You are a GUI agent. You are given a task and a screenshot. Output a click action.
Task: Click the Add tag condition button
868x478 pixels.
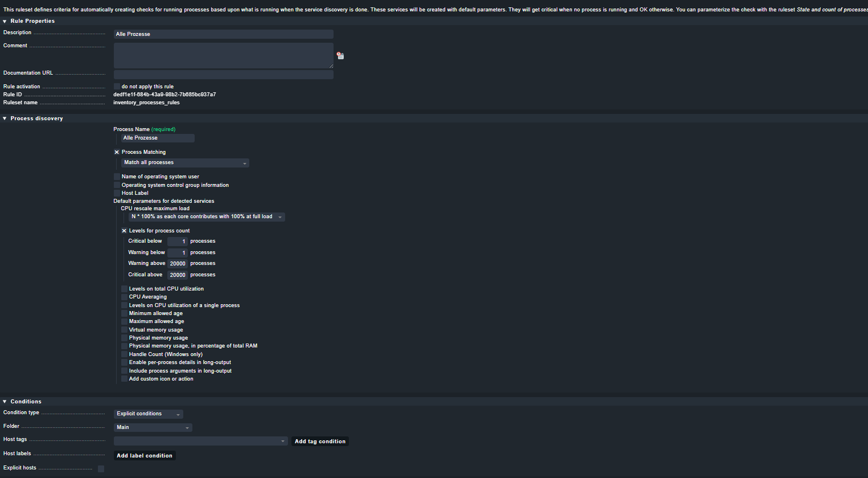click(x=320, y=442)
